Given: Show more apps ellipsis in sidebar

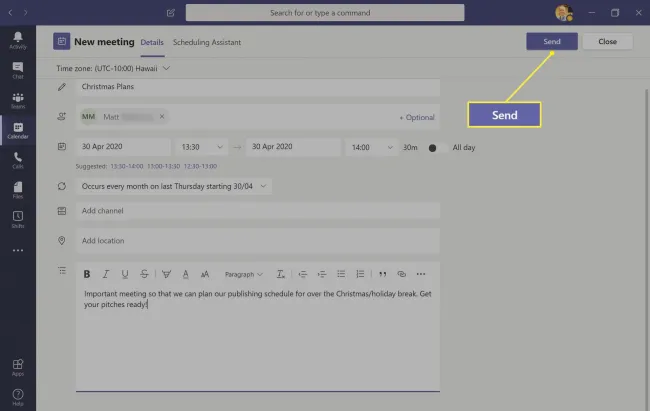Looking at the screenshot, I should click(x=18, y=250).
